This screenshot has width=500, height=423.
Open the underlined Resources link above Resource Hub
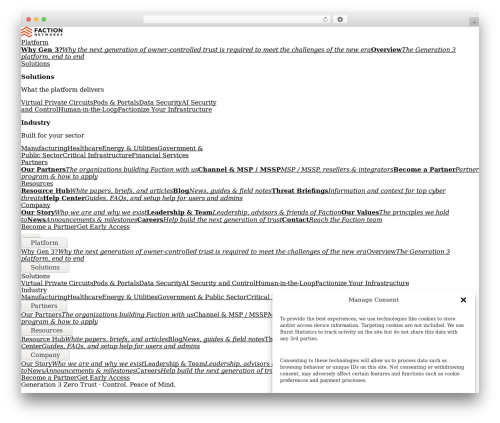click(x=37, y=184)
